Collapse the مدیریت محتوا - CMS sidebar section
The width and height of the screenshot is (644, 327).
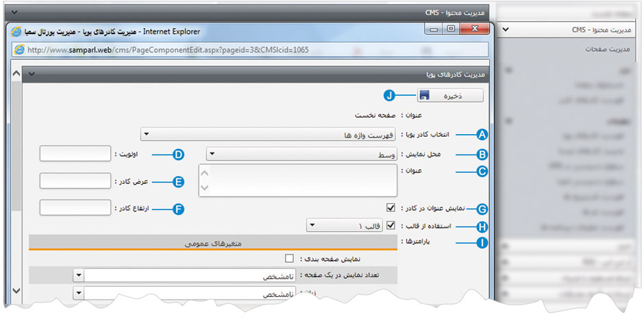tap(505, 30)
